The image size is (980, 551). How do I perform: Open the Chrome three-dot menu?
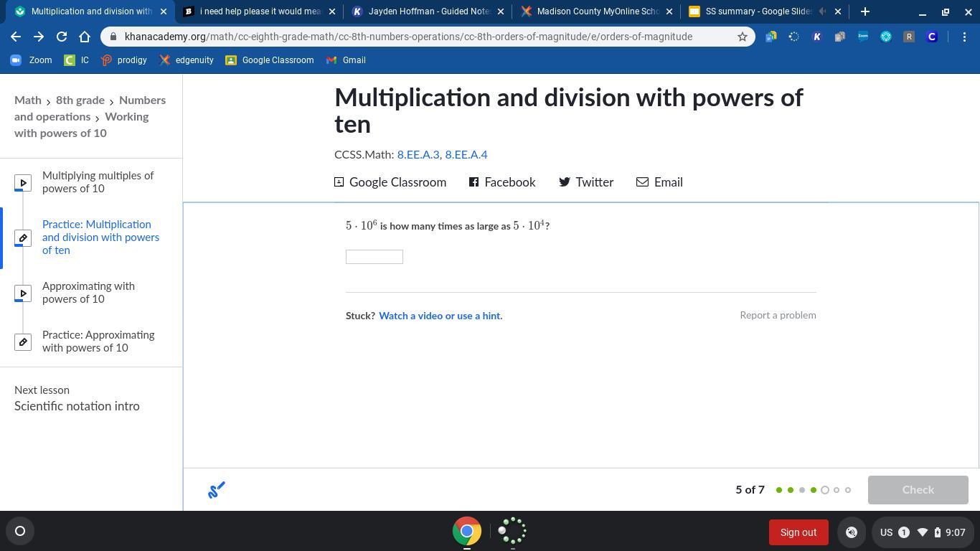[x=964, y=37]
